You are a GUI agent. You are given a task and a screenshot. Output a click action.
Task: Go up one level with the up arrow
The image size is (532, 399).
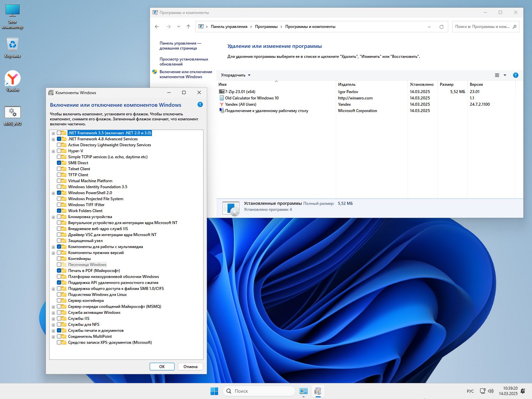188,27
